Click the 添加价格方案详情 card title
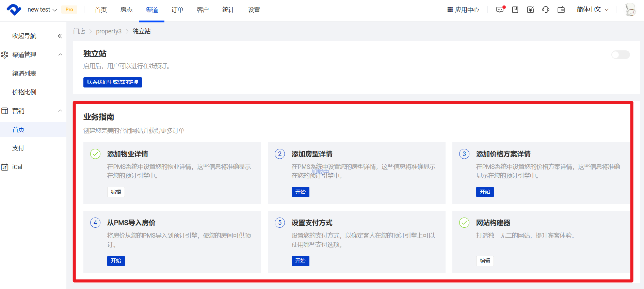 click(x=503, y=154)
